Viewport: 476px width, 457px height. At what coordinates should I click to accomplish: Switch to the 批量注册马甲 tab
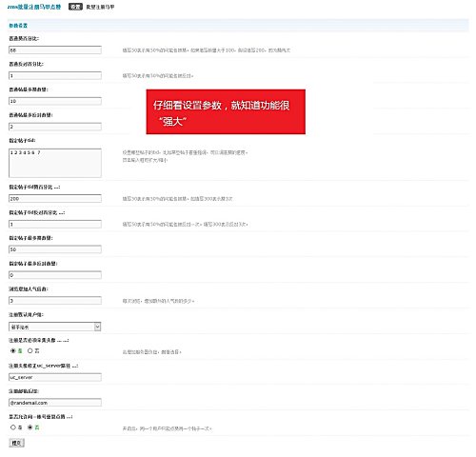[100, 7]
